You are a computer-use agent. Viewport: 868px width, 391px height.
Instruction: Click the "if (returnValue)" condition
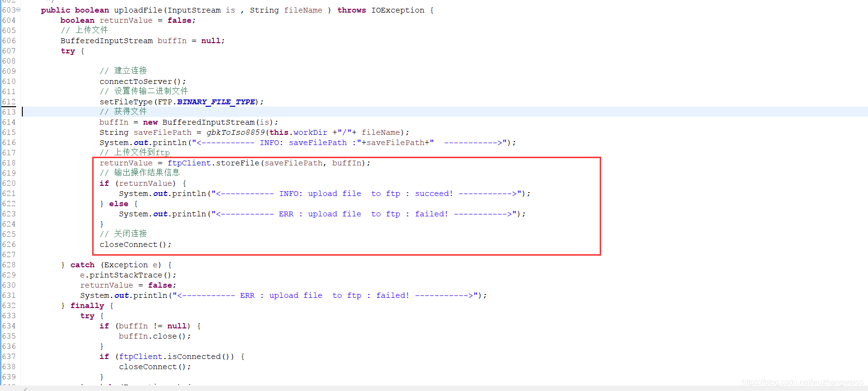[x=138, y=183]
